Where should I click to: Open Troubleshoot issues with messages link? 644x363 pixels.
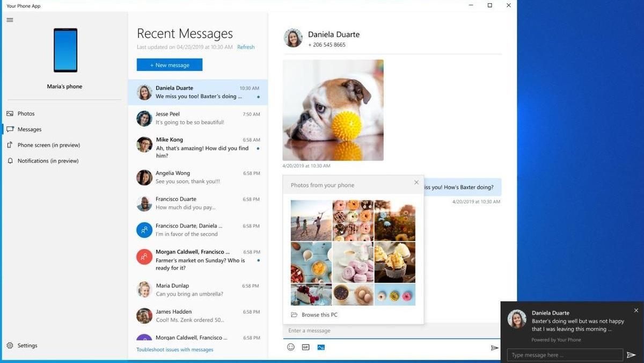tap(175, 350)
